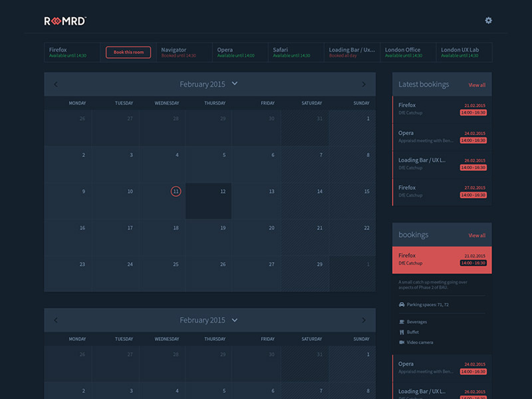The height and width of the screenshot is (399, 532).
Task: Go to previous month with the left arrow
Action: point(56,84)
